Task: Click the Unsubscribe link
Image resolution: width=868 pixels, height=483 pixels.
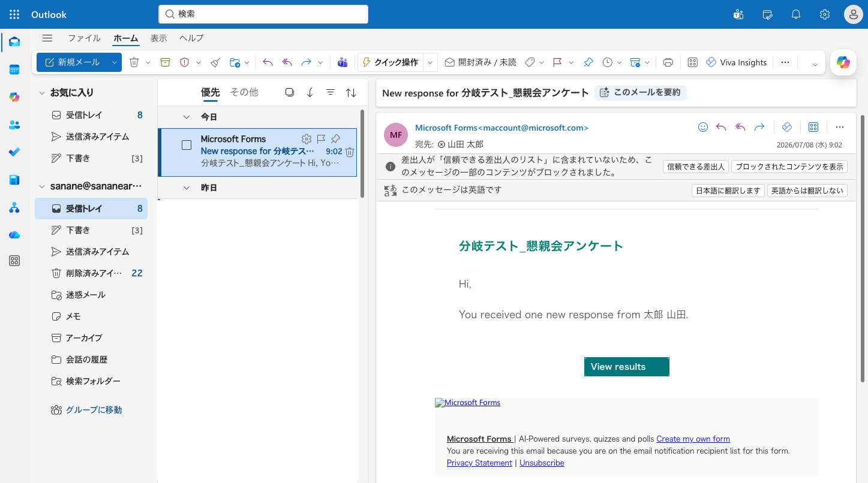Action: click(x=542, y=463)
